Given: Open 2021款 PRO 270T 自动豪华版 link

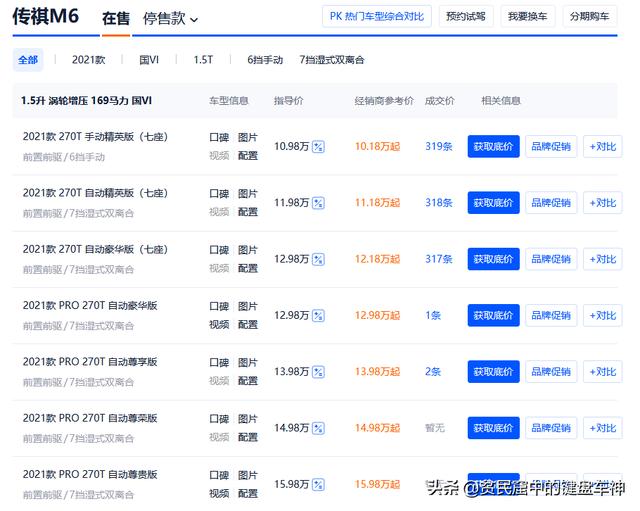Looking at the screenshot, I should tap(90, 306).
